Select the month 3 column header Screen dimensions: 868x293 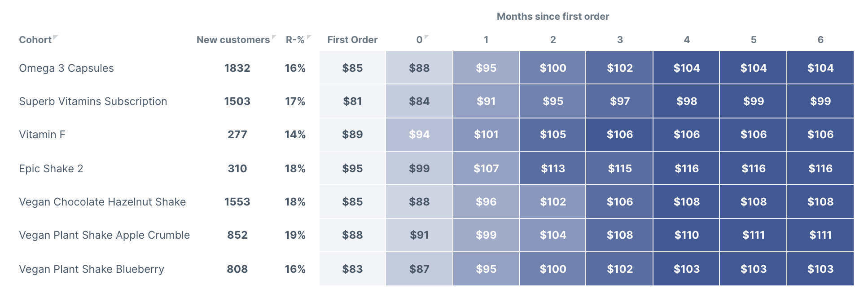tap(620, 40)
